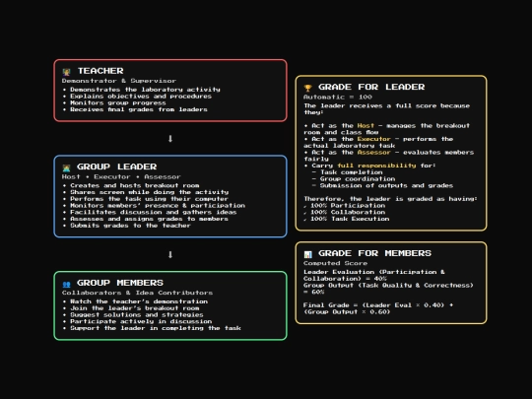Click 'Demonstrates the laboratory activity' bullet

[142, 90]
